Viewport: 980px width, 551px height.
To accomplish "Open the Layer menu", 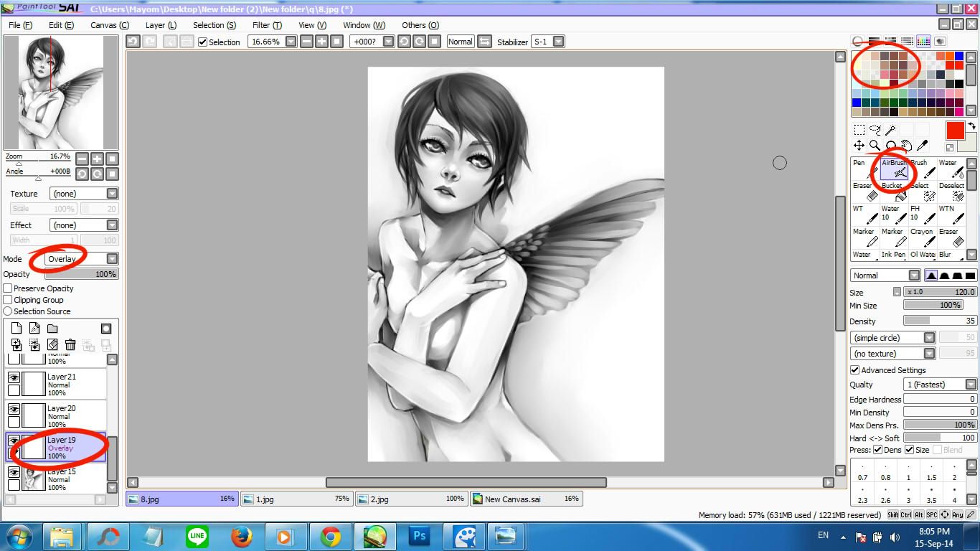I will click(x=161, y=25).
